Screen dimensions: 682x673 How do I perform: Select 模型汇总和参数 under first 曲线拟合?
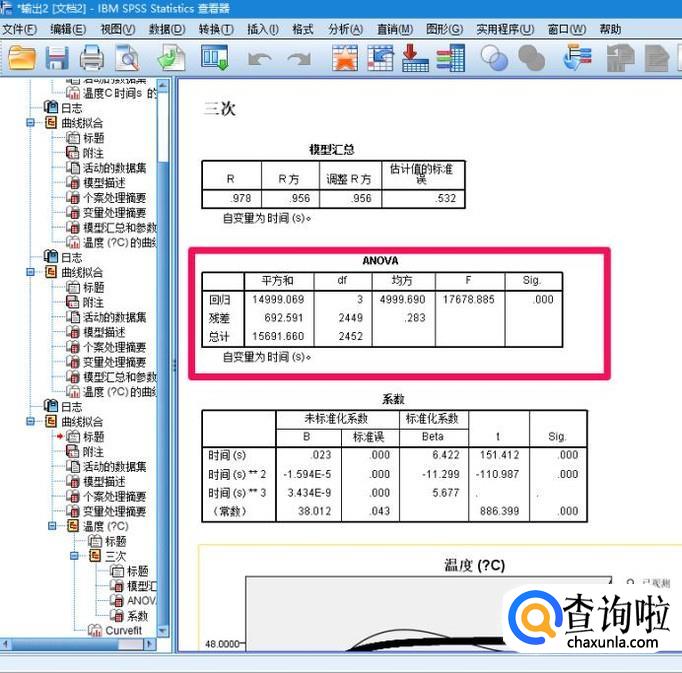111,228
